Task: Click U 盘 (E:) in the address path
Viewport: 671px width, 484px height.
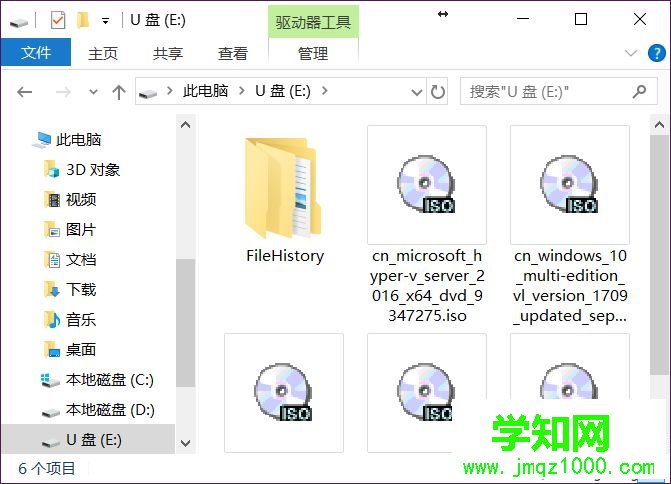Action: point(283,91)
